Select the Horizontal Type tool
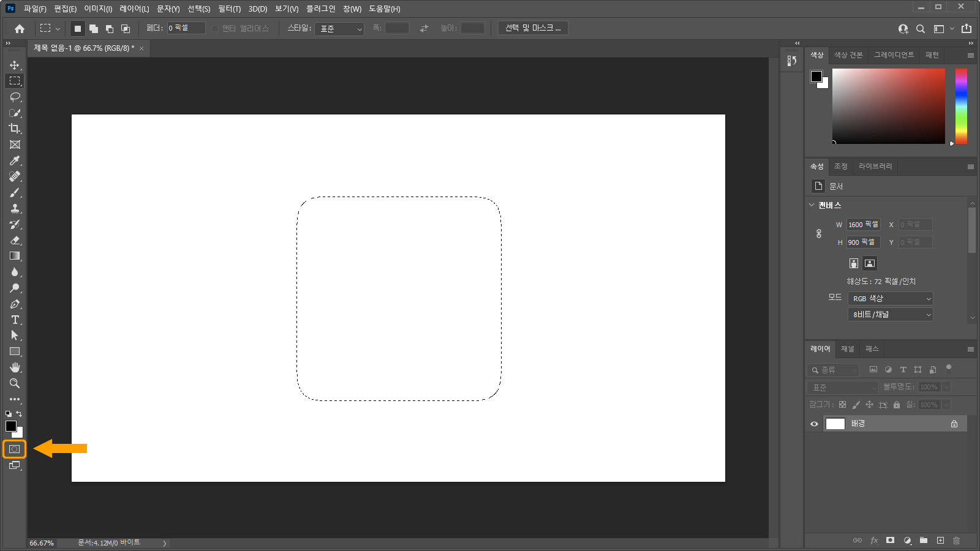Image resolution: width=980 pixels, height=551 pixels. 15,320
